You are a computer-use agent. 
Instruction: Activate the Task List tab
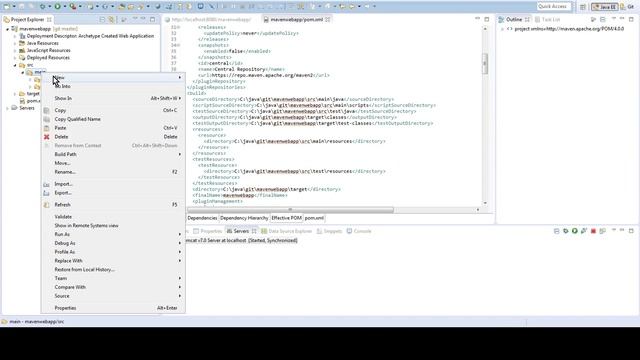pyautogui.click(x=547, y=19)
